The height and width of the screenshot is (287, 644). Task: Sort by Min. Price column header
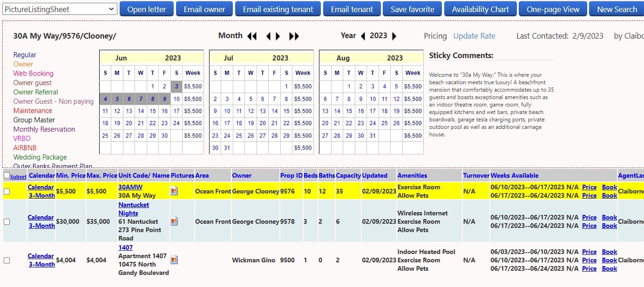tap(71, 175)
